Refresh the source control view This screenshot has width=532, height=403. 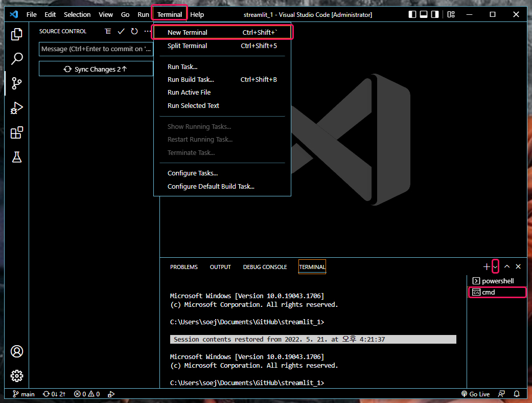click(134, 31)
